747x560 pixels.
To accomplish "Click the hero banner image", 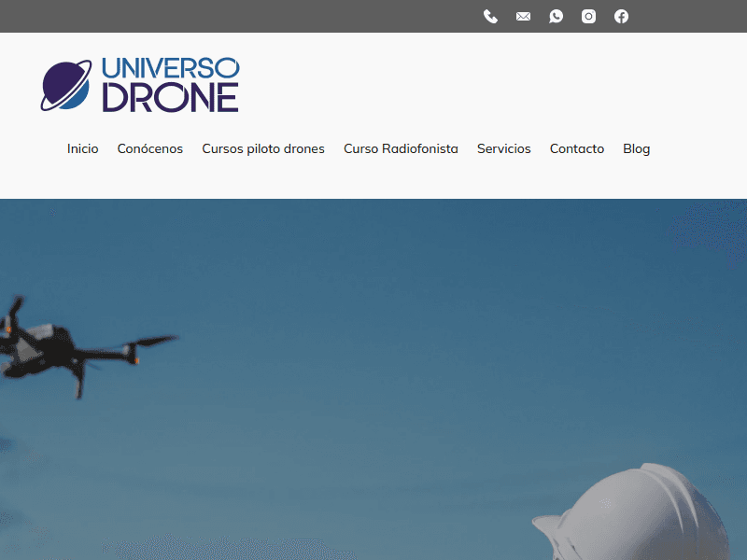I will coord(373,373).
